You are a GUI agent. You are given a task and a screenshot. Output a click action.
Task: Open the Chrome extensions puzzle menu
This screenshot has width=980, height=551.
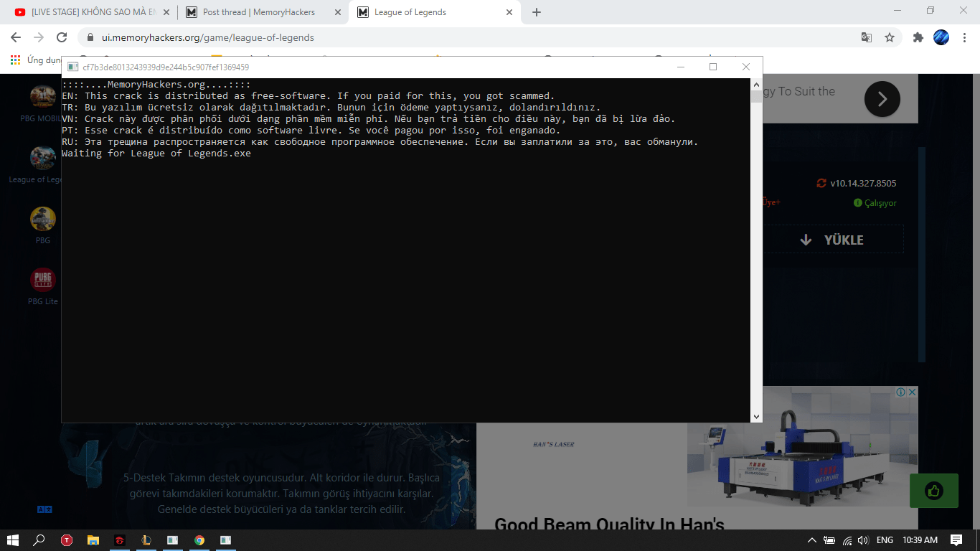click(918, 37)
